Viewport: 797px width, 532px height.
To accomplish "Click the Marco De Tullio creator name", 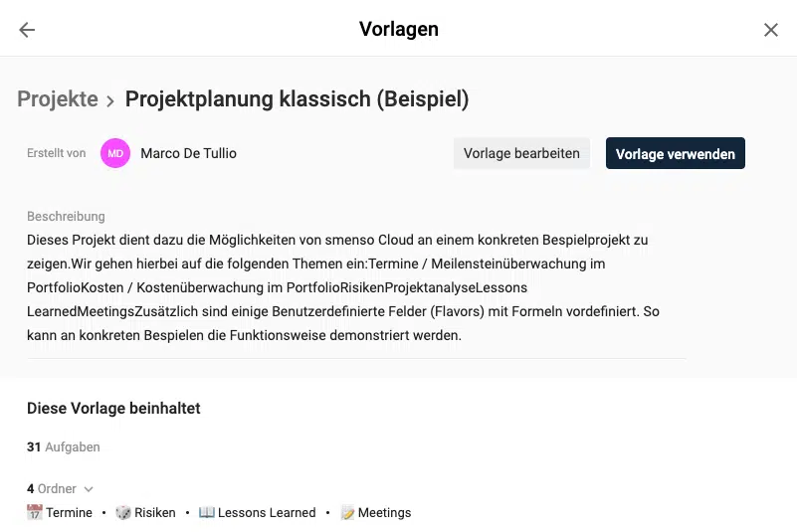I will point(189,153).
